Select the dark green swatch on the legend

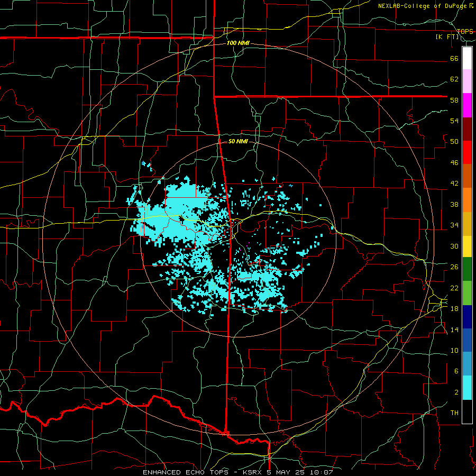click(467, 269)
